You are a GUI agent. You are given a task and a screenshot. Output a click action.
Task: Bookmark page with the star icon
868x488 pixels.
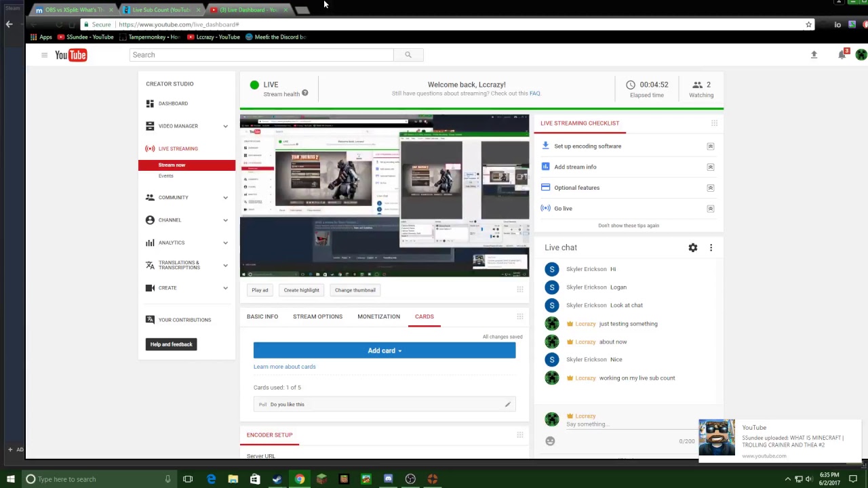click(808, 24)
